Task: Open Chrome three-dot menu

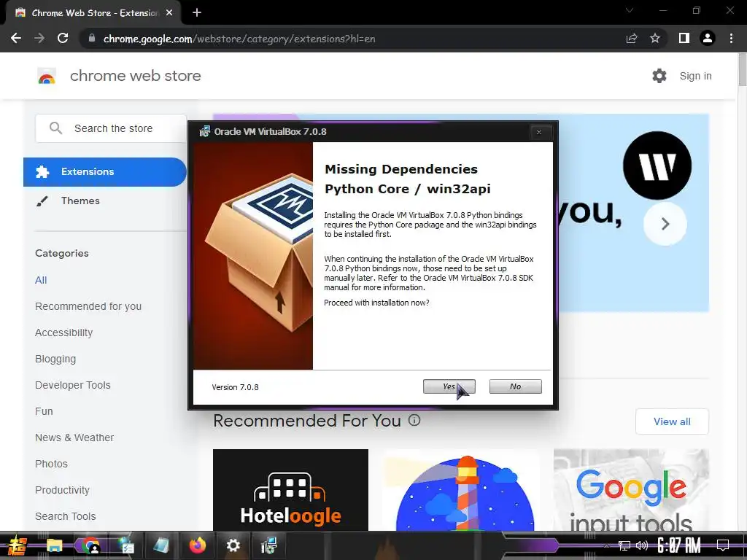Action: tap(731, 39)
